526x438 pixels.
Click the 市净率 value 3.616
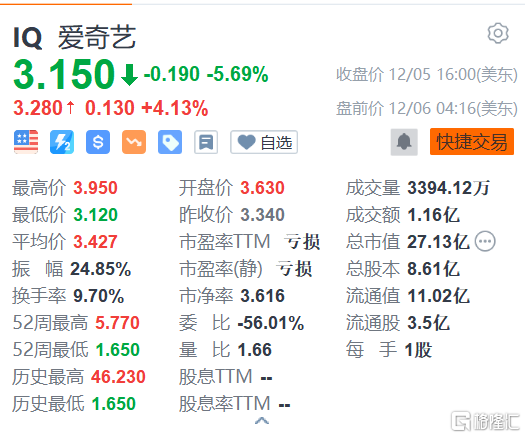point(263,296)
